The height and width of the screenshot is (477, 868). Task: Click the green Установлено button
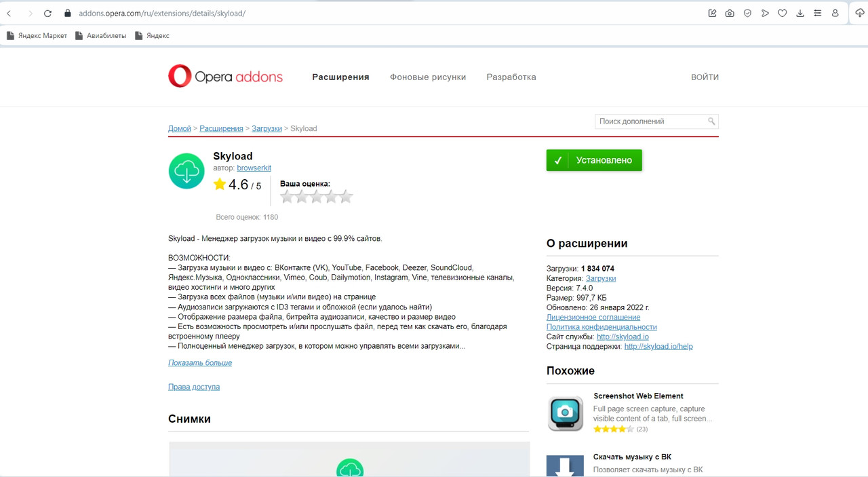coord(594,160)
